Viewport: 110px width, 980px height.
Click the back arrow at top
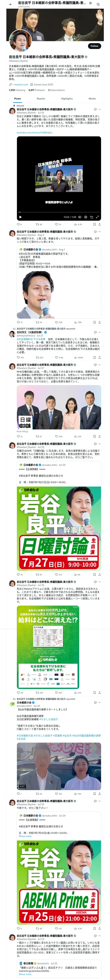click(x=11, y=5)
